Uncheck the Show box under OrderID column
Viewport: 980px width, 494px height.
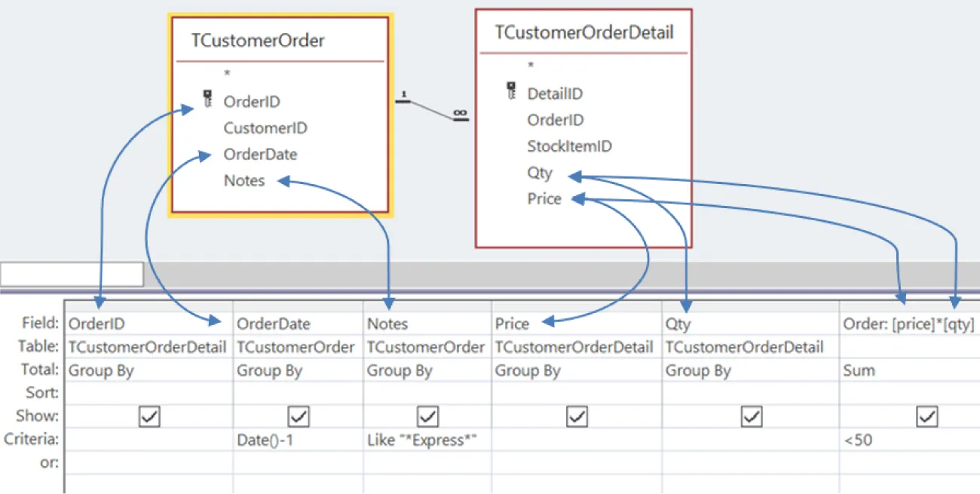[149, 416]
